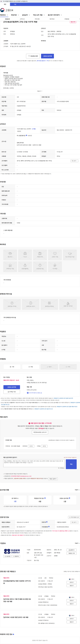Click 고용24 입사지원 under 접수 마감일
This screenshot has width=80, height=644.
point(12,387)
